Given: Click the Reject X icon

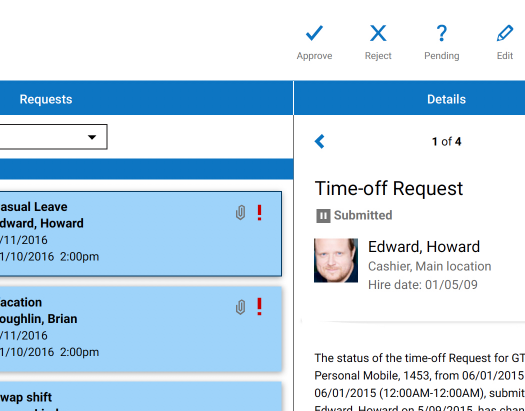Looking at the screenshot, I should coord(378,33).
